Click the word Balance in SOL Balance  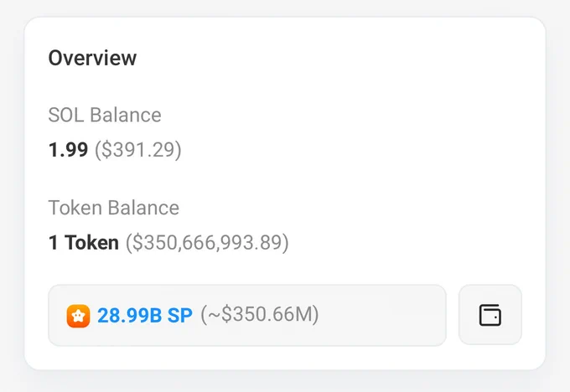click(126, 115)
